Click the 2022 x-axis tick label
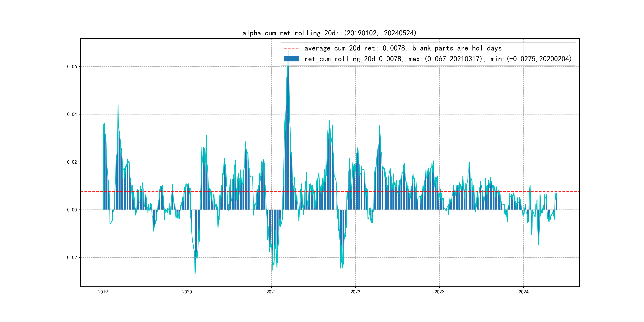This screenshot has width=644, height=322. pos(355,292)
